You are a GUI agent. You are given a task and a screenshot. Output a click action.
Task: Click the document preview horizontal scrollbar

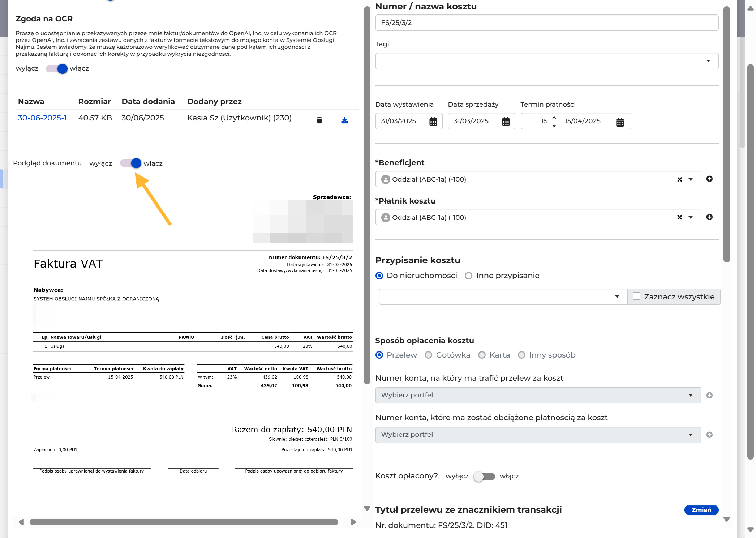coord(184,522)
